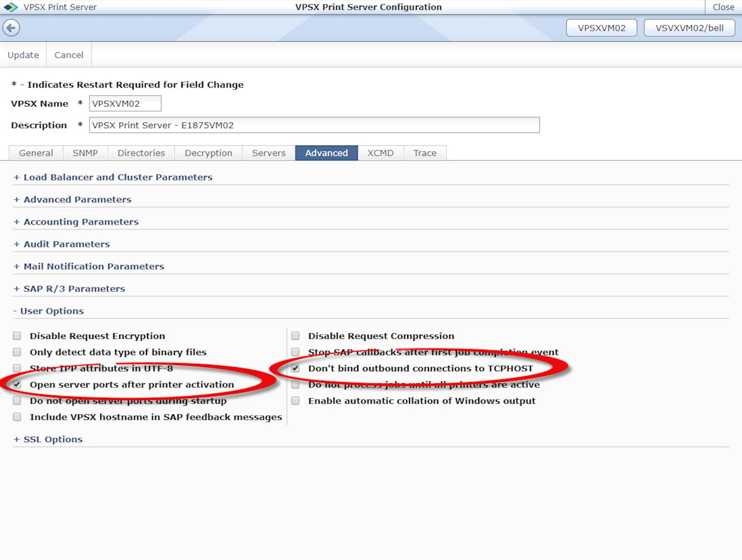Check Do not open server ports during startup

tap(17, 401)
